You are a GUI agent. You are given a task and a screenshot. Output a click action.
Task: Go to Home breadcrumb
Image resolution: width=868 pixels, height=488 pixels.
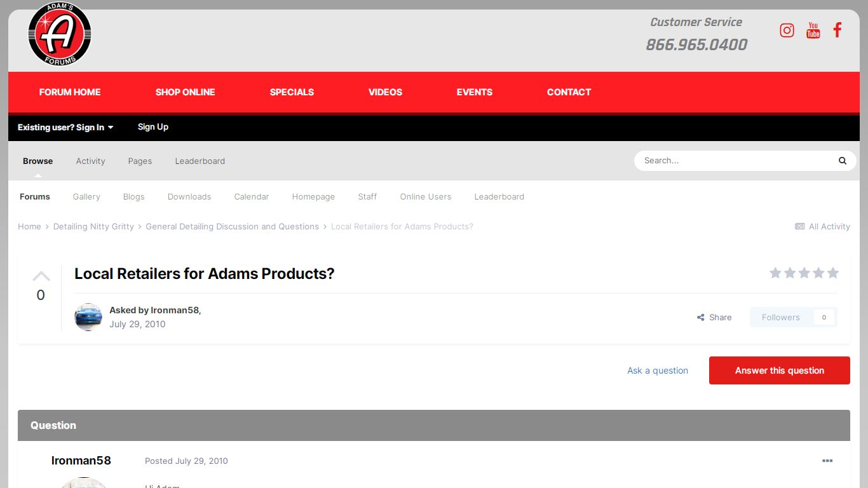click(29, 226)
